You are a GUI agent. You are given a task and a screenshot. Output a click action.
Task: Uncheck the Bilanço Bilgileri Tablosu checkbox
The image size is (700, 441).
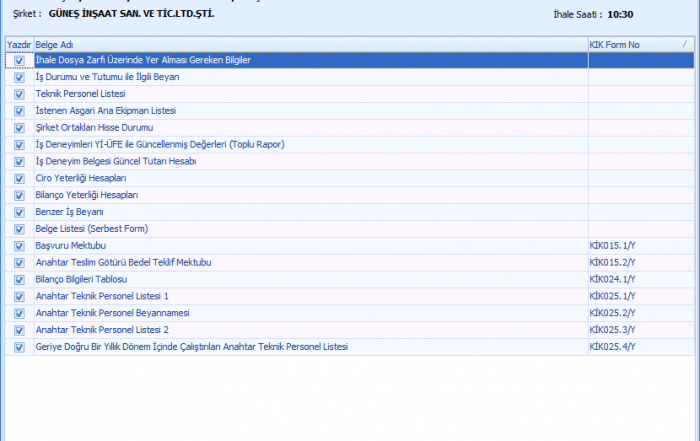pyautogui.click(x=19, y=280)
